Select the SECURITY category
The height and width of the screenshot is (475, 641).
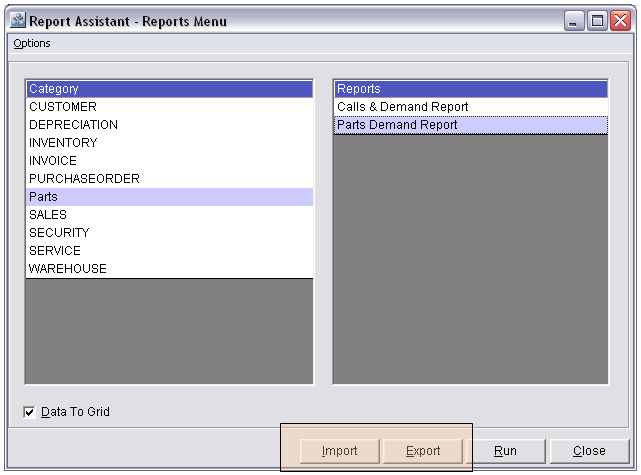tap(170, 233)
